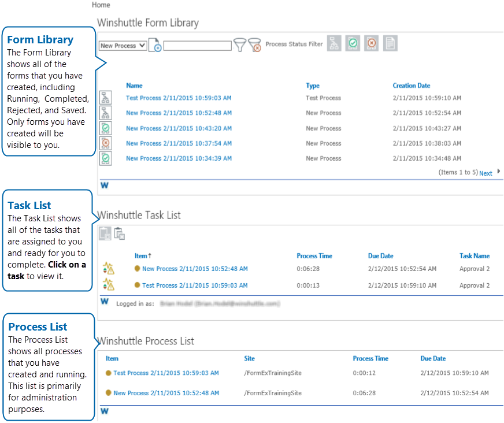Open New Process 2/11/2015 10:43:20 AM form
The image size is (504, 423).
click(x=179, y=128)
